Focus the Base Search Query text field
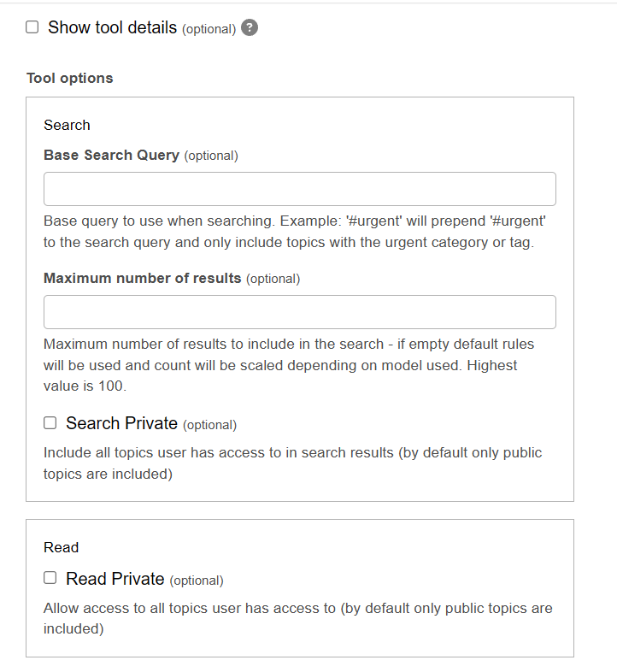This screenshot has width=617, height=672. [x=300, y=189]
